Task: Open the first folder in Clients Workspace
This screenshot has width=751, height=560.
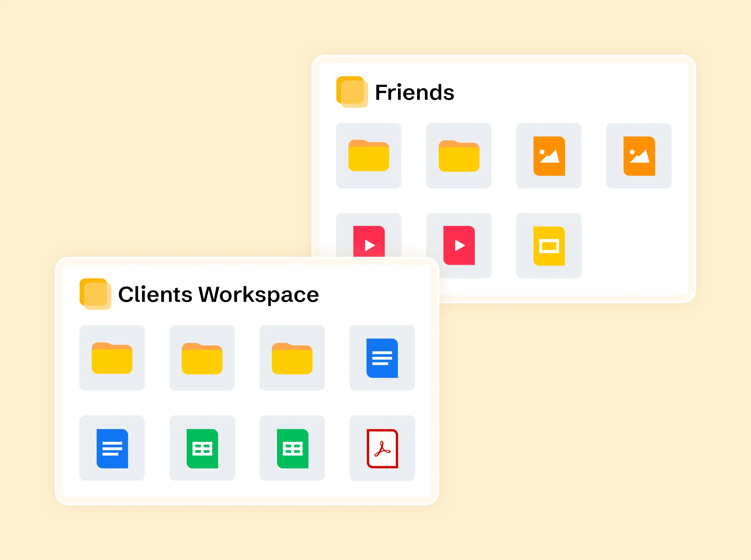Action: click(x=112, y=358)
